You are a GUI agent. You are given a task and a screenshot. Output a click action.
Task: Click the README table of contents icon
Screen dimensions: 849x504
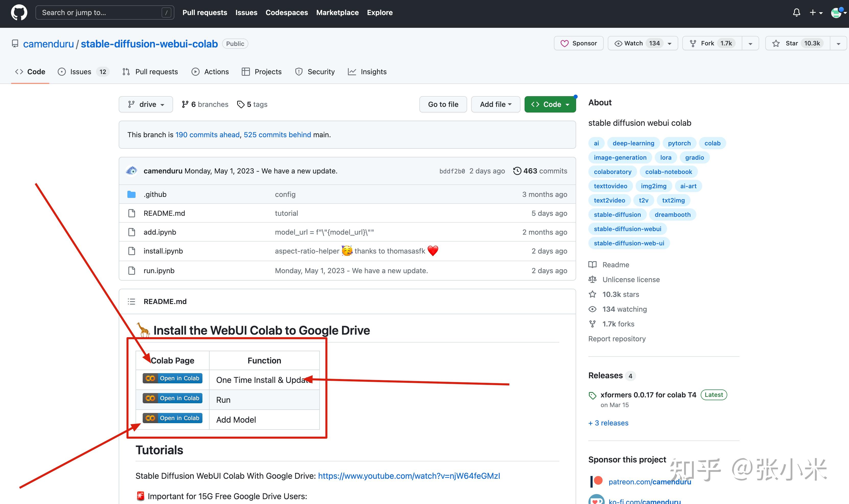pyautogui.click(x=131, y=301)
